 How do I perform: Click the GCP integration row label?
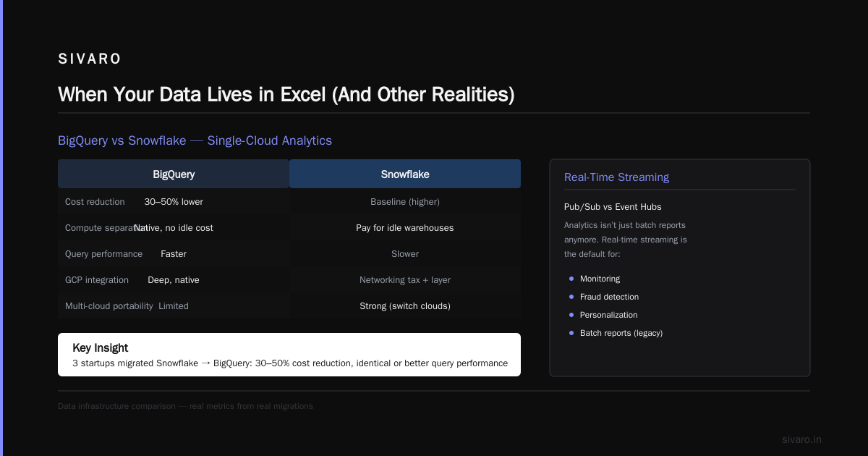pos(97,280)
